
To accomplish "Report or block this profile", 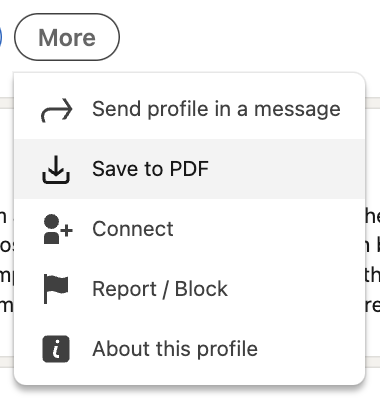I will [189, 289].
